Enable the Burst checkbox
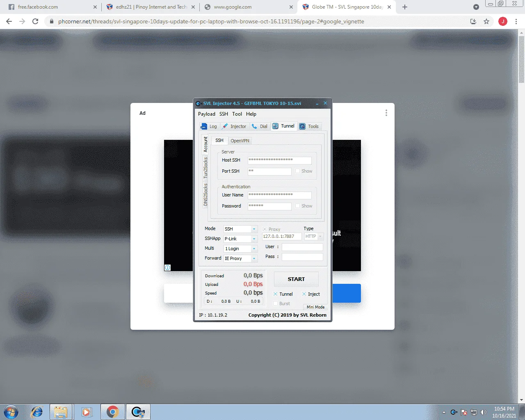 click(x=275, y=304)
